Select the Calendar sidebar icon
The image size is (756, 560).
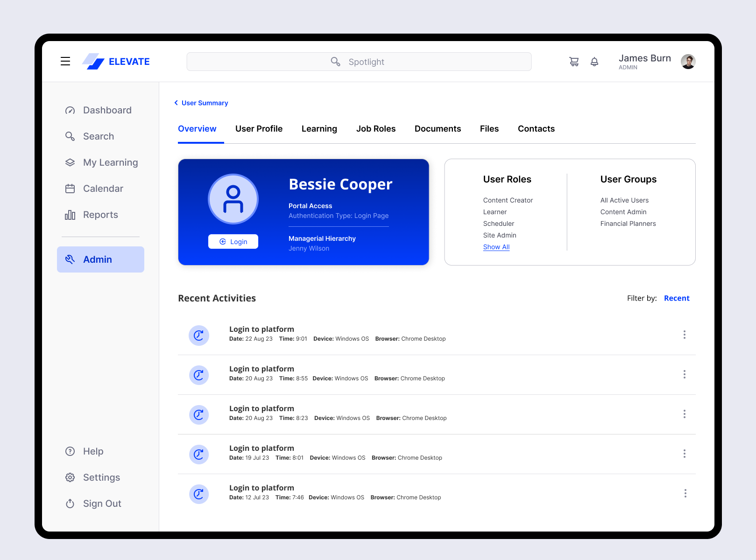70,188
